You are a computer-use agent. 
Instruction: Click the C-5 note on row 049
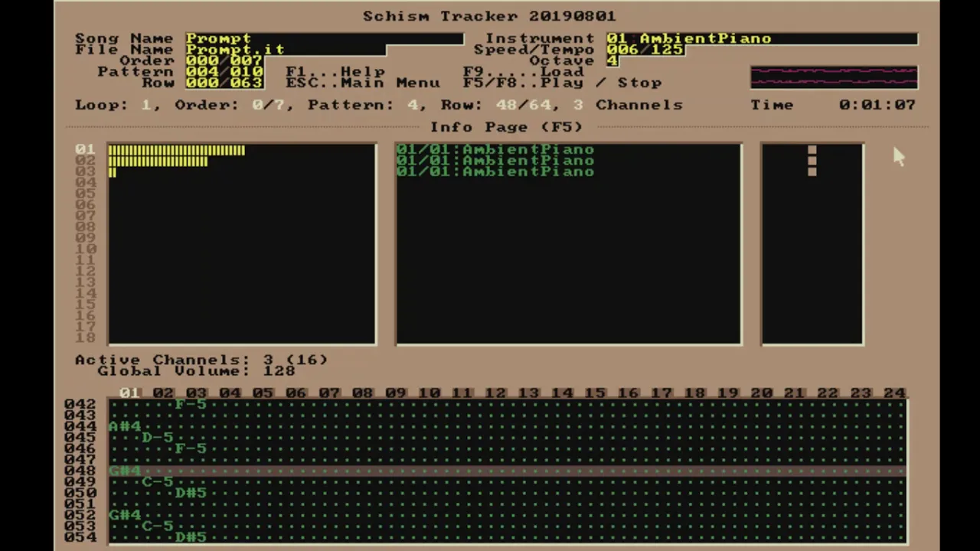point(158,481)
